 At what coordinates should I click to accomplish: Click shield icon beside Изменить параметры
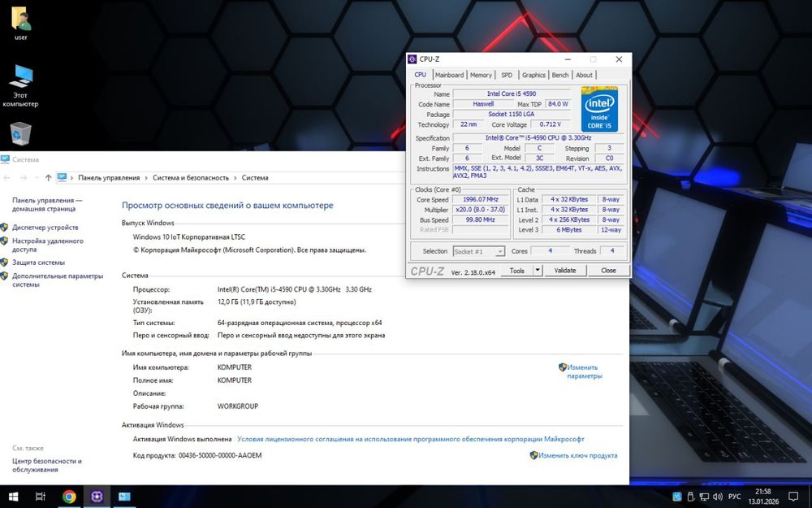[563, 367]
